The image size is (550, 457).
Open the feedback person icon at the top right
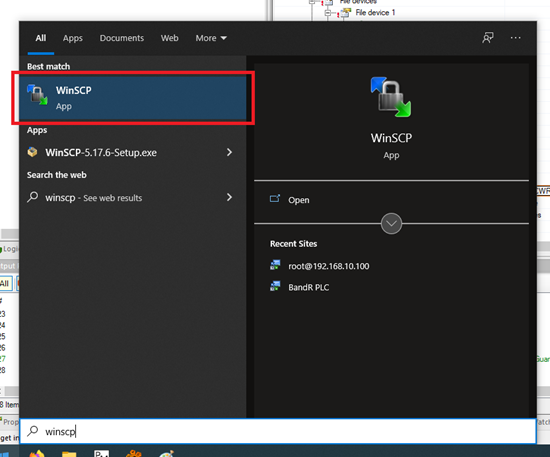(x=488, y=38)
